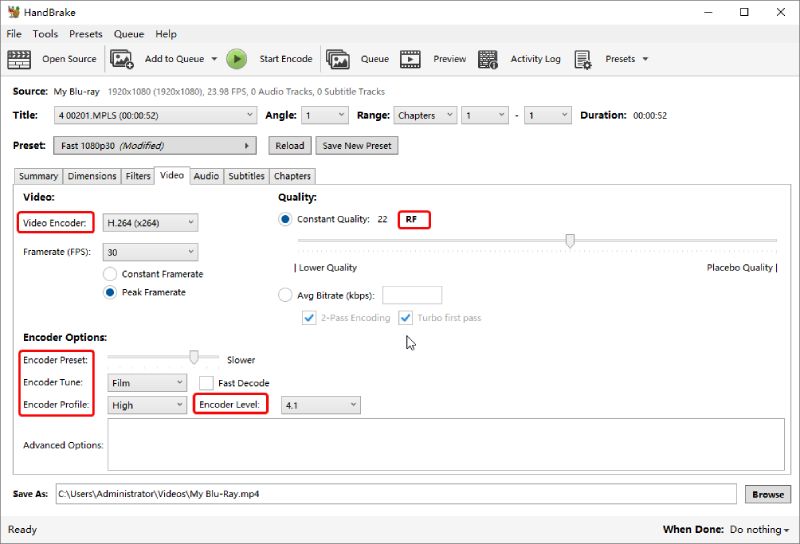Click the Save As path field
The image size is (800, 544).
coord(396,494)
